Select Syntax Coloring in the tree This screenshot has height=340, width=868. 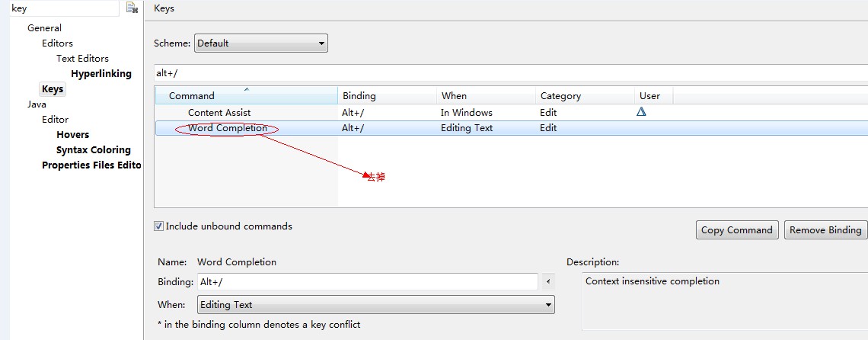pos(93,150)
